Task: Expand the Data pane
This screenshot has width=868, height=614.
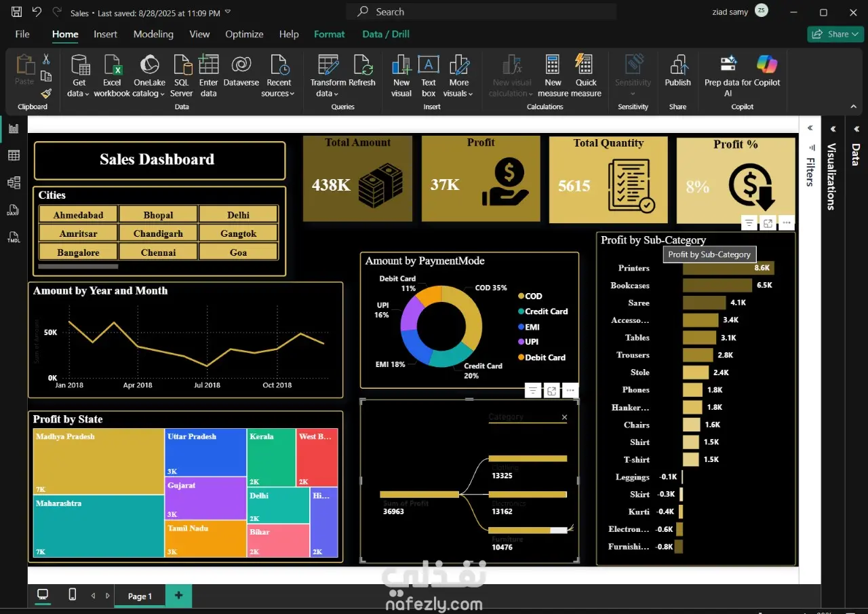Action: 856,129
